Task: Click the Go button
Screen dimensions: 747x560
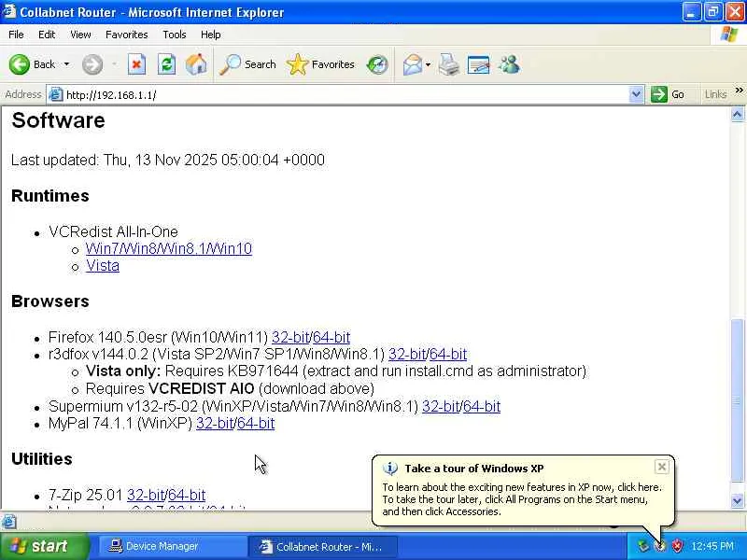Action: click(x=668, y=95)
